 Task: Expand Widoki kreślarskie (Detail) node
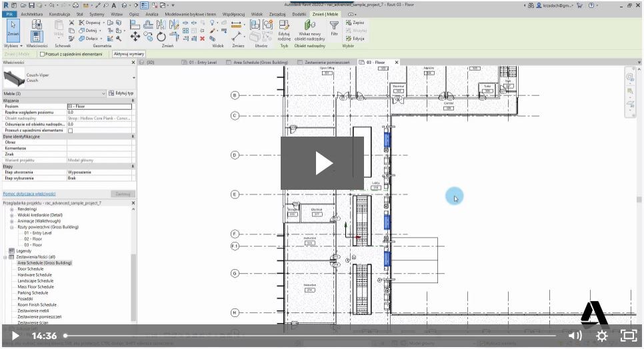pyautogui.click(x=11, y=215)
